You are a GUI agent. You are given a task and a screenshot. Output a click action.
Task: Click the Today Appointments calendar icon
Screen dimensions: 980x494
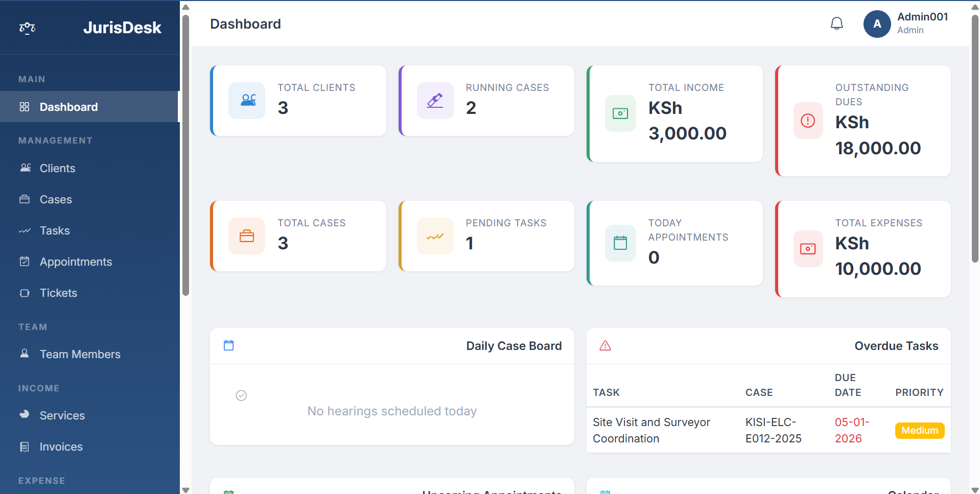pyautogui.click(x=620, y=243)
